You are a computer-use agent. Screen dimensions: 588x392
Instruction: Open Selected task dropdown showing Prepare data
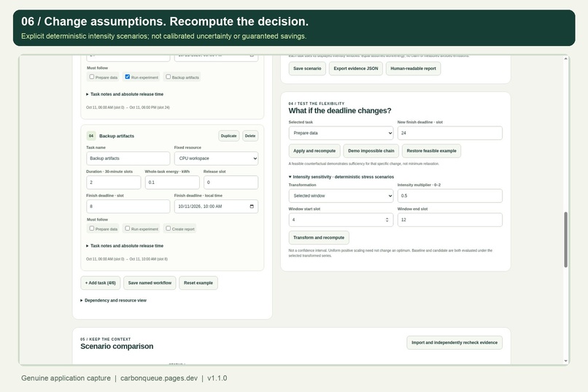341,133
